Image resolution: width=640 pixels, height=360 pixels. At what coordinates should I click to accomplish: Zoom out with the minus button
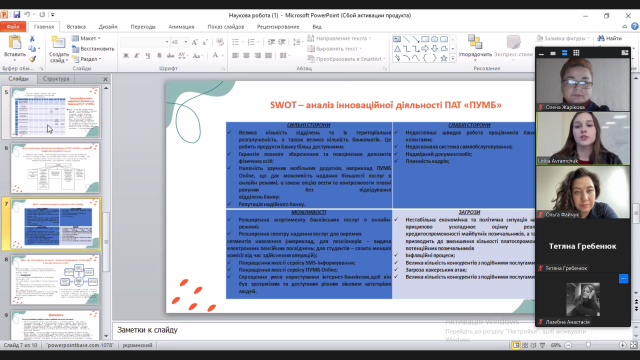point(568,345)
